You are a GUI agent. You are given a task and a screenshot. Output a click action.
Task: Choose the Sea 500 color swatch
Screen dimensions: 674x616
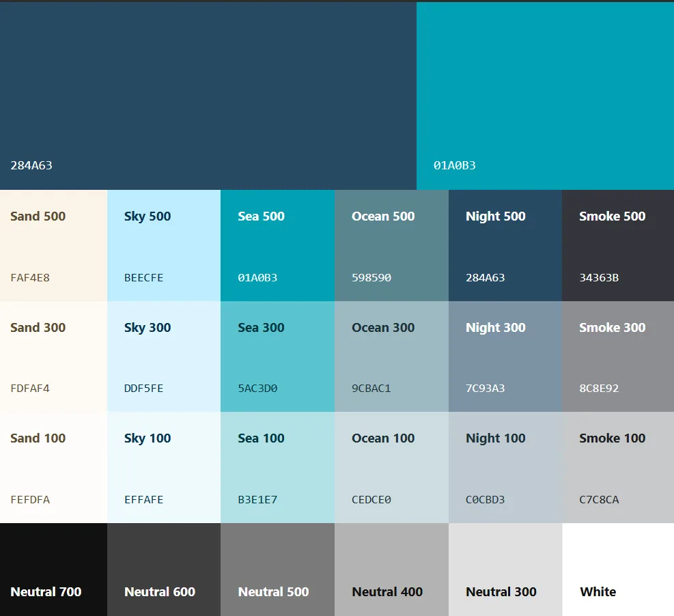click(278, 245)
